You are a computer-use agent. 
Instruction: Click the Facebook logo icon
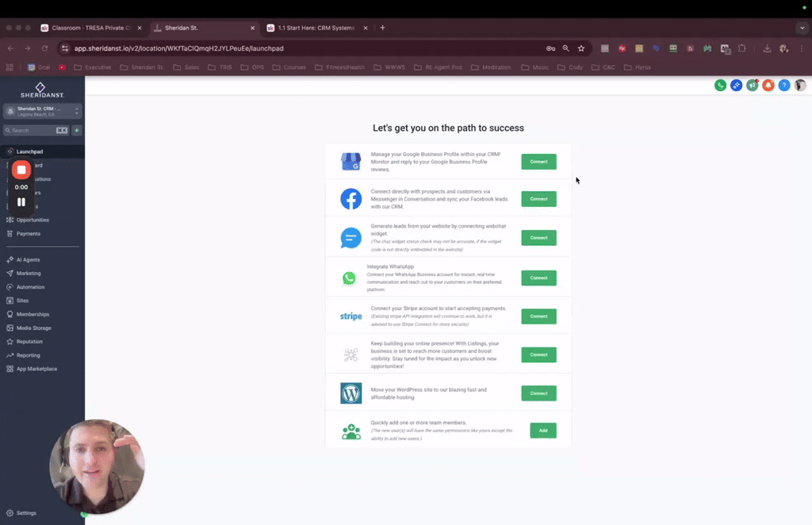click(x=350, y=199)
